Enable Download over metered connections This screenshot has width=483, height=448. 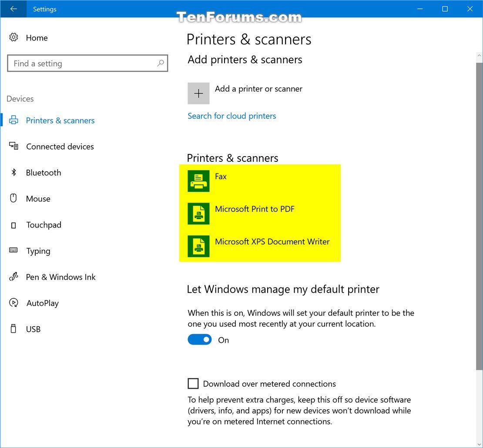[x=193, y=383]
